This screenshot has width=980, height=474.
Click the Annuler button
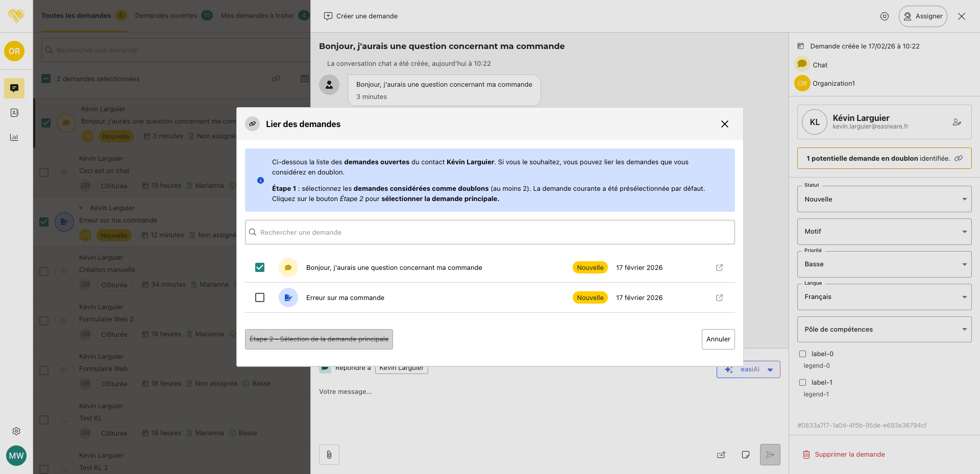click(x=718, y=339)
